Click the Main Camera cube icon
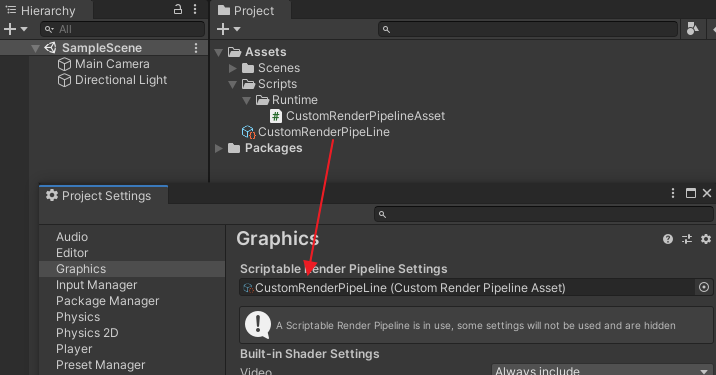Image resolution: width=716 pixels, height=375 pixels. [64, 64]
